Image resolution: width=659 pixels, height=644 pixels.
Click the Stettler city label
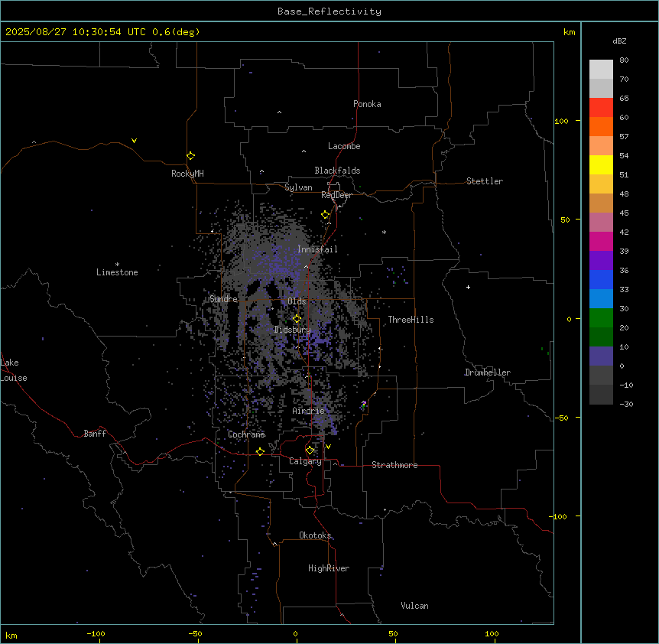[x=485, y=181]
